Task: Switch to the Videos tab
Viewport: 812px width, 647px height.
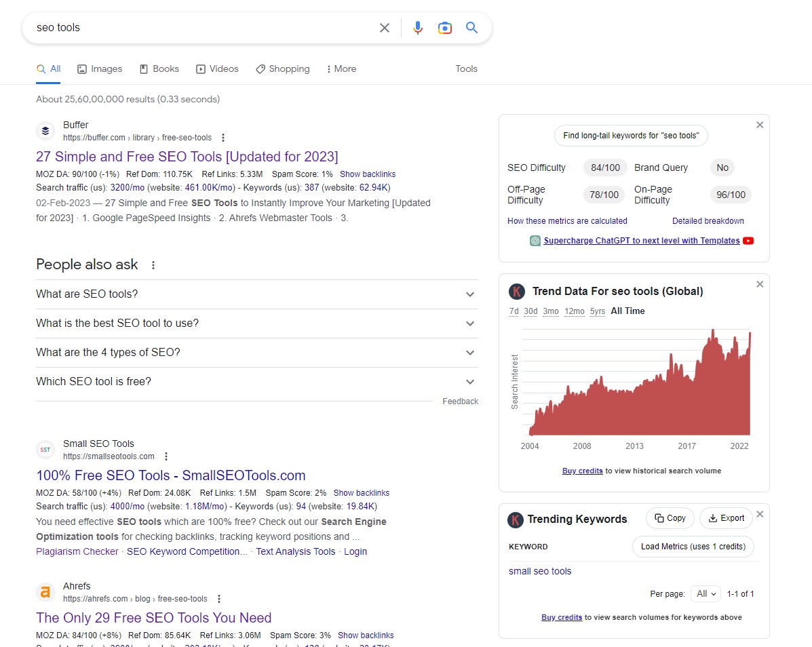Action: pyautogui.click(x=217, y=69)
